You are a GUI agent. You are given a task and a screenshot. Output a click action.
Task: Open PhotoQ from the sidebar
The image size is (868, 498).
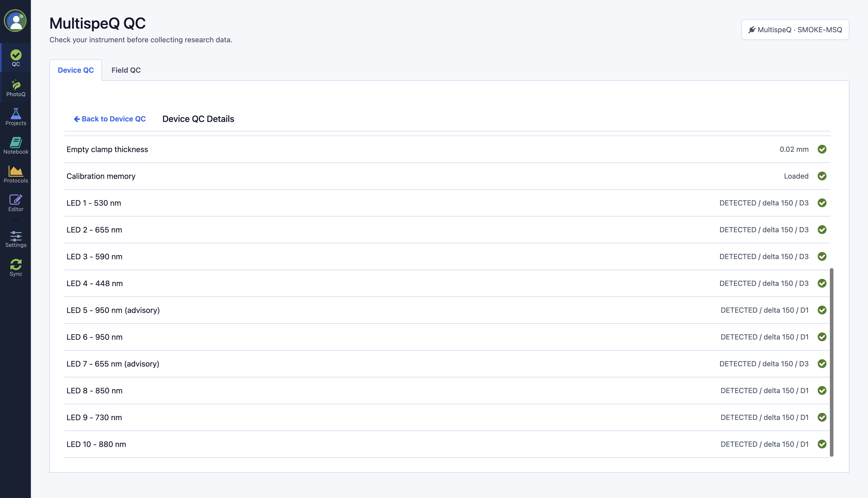pos(16,88)
